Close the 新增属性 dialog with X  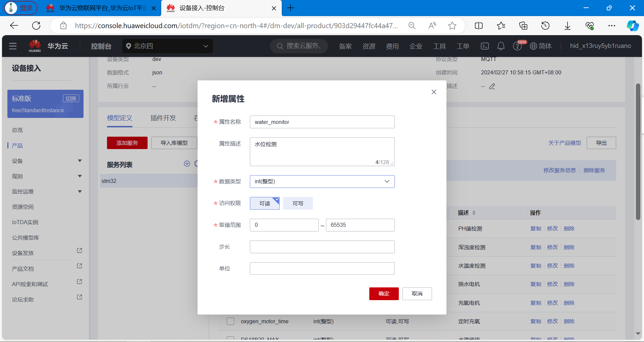tap(434, 92)
